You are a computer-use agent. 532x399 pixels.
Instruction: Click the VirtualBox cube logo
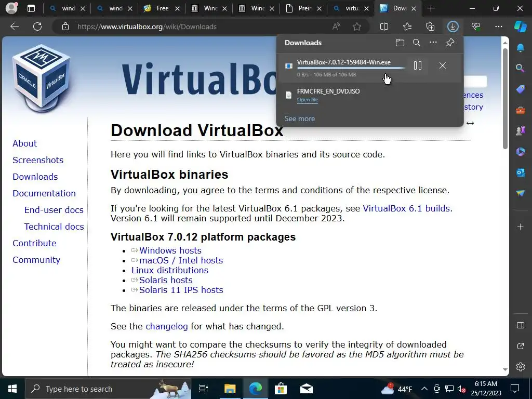coord(41,78)
